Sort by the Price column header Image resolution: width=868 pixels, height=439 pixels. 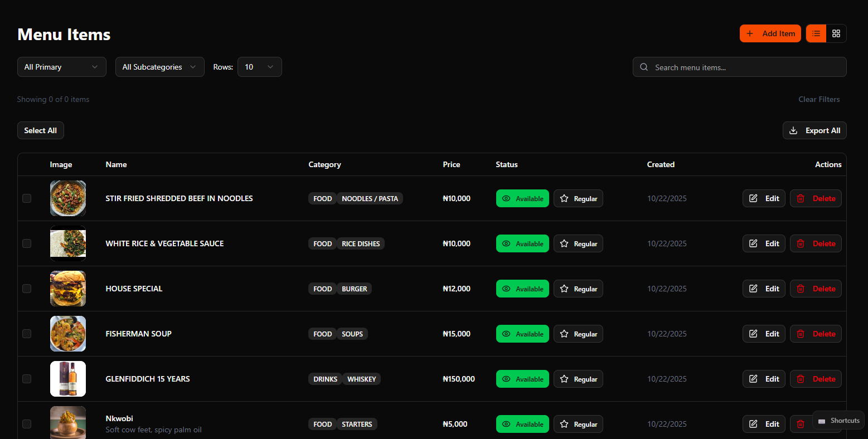[x=451, y=164]
